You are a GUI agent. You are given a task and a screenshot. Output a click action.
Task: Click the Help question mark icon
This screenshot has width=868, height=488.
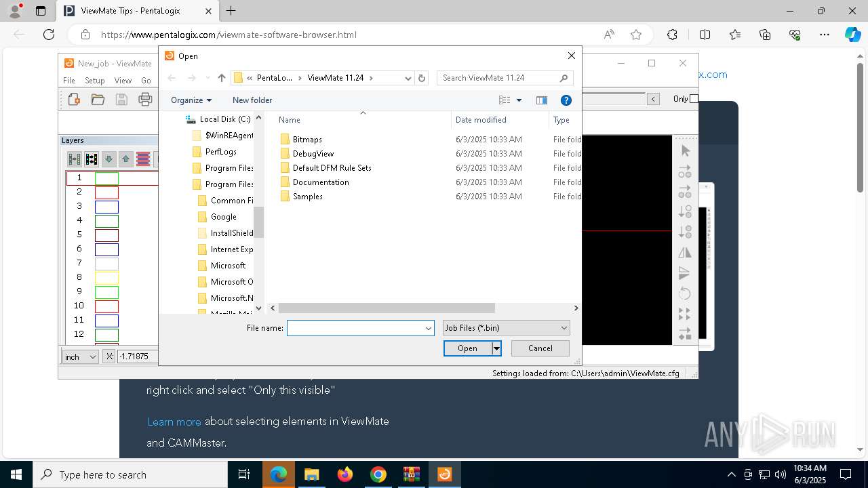point(566,100)
